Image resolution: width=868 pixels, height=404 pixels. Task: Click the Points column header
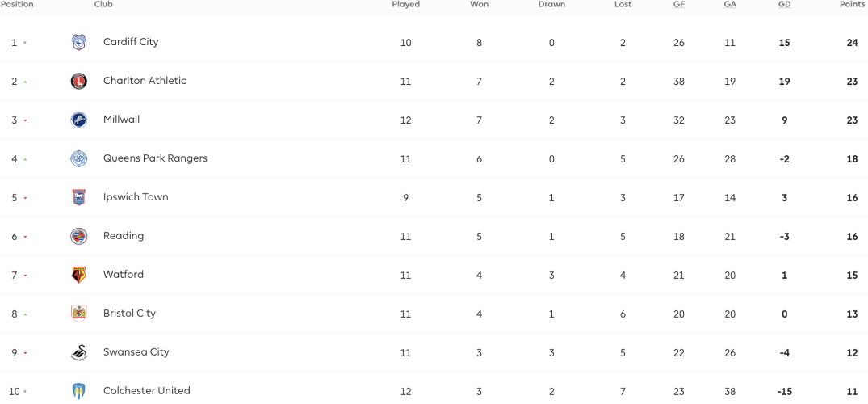853,4
